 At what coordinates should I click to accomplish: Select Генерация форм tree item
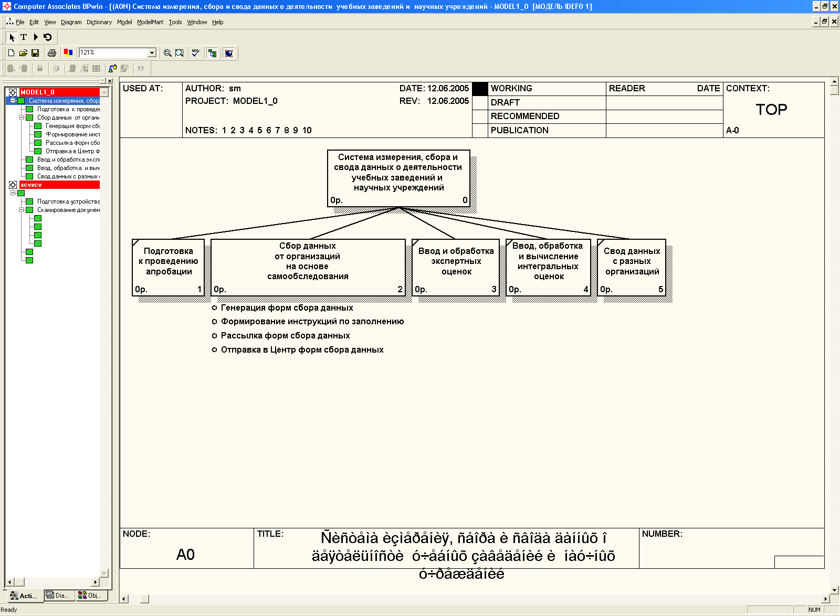pos(72,126)
